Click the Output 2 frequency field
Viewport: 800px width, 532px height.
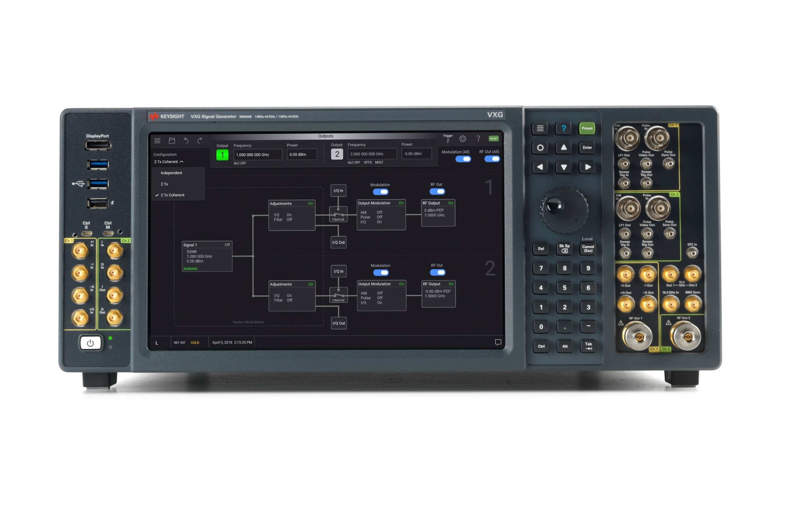(372, 154)
